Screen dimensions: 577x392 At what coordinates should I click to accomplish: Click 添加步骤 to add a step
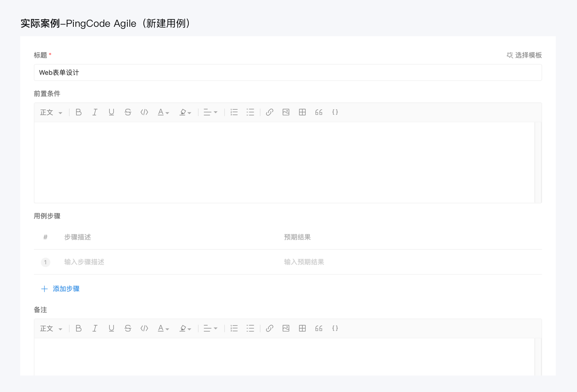tap(61, 289)
